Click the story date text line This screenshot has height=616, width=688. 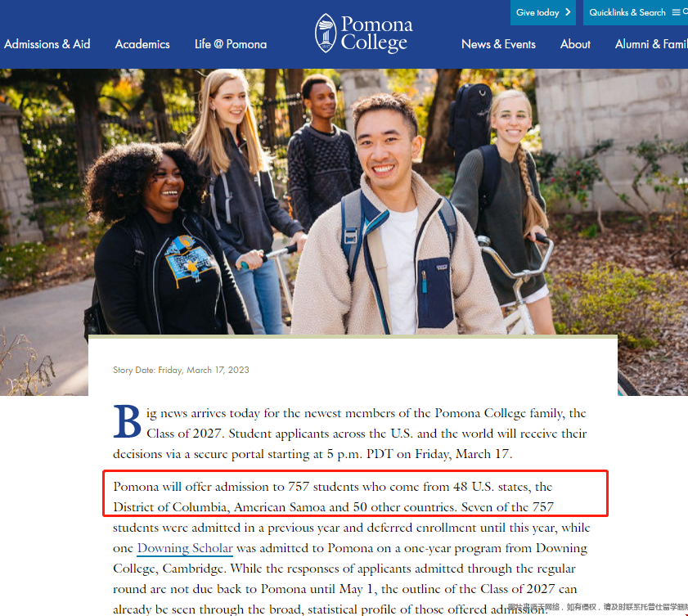click(x=181, y=370)
